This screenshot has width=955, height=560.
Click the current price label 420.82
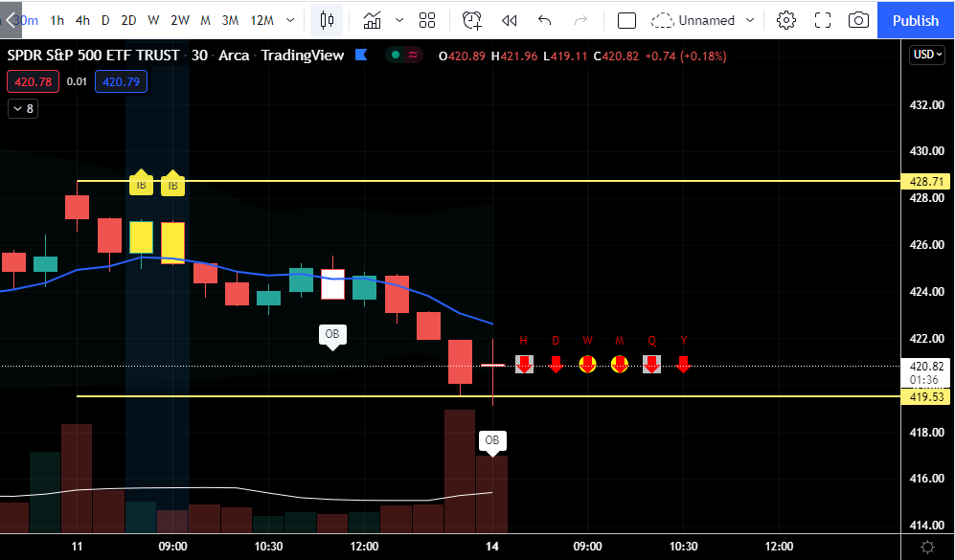click(x=925, y=367)
